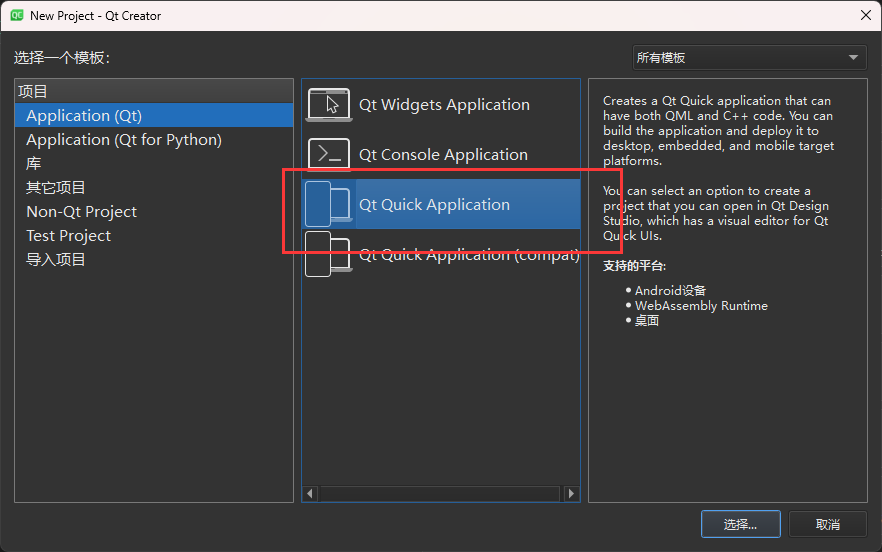Choose Qt Widgets Application template label
This screenshot has height=552, width=882.
pos(444,105)
